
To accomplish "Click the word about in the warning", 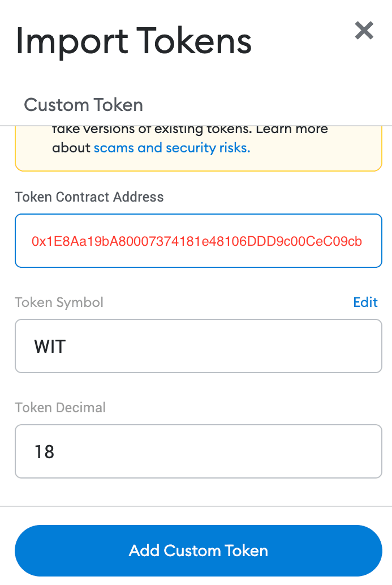I will pos(71,148).
